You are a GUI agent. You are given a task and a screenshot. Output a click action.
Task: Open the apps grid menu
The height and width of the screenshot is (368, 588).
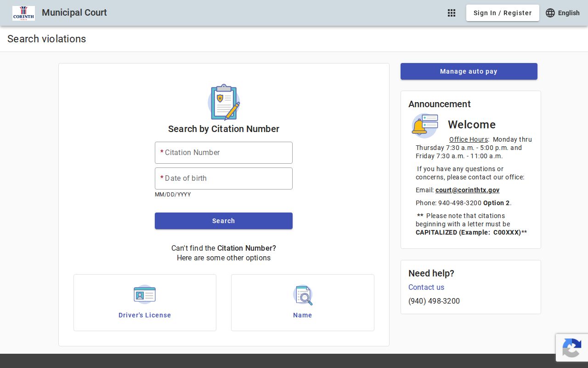452,13
